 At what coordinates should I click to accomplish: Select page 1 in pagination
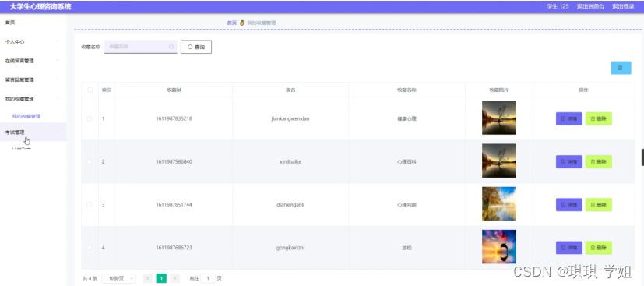tap(161, 278)
